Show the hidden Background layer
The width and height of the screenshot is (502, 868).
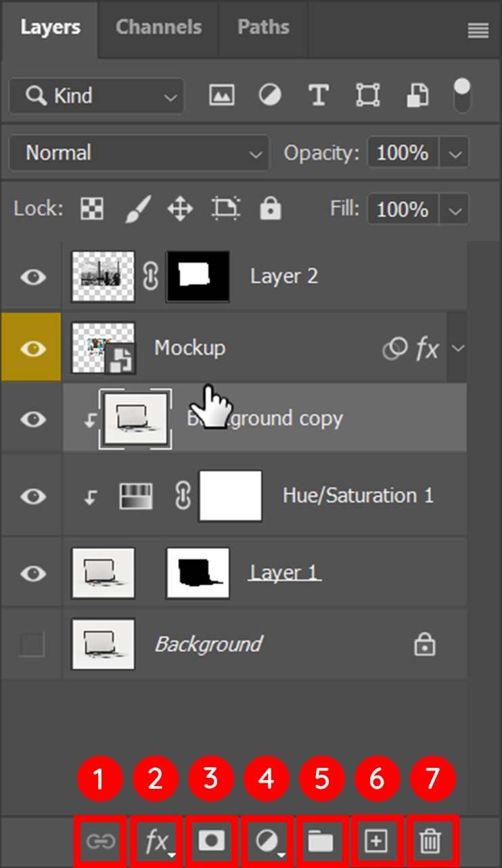pos(32,644)
